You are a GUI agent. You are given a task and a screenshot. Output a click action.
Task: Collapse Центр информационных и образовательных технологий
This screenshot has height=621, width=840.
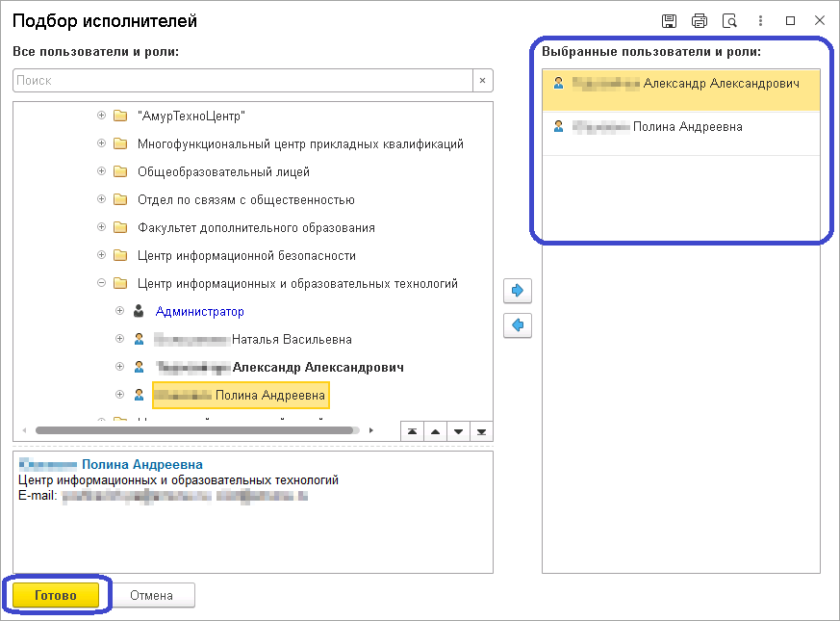click(x=102, y=284)
